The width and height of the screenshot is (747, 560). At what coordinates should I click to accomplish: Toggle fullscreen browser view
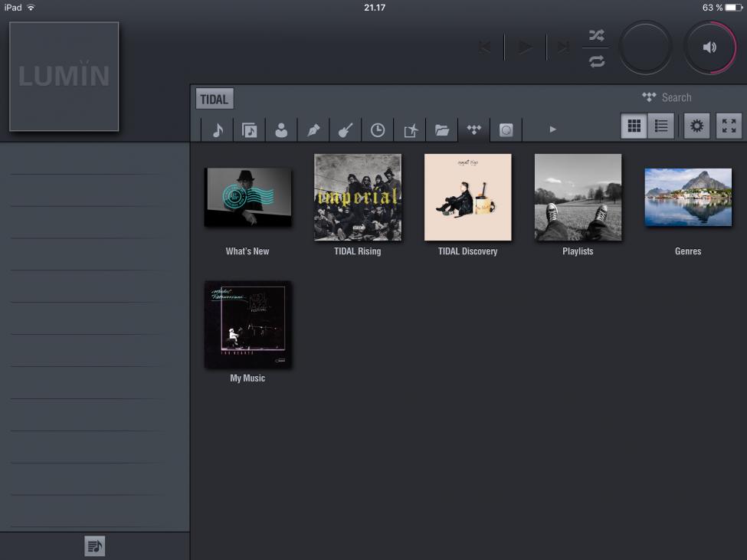coord(729,126)
